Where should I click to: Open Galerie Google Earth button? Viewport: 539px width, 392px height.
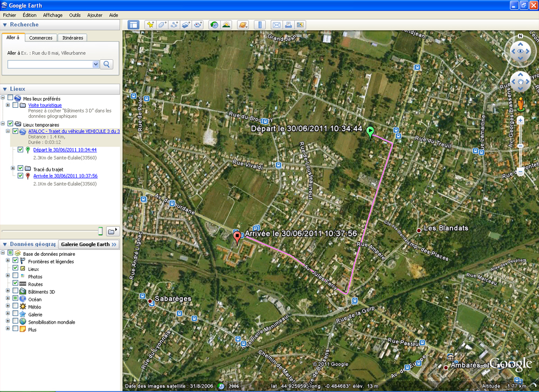[89, 244]
